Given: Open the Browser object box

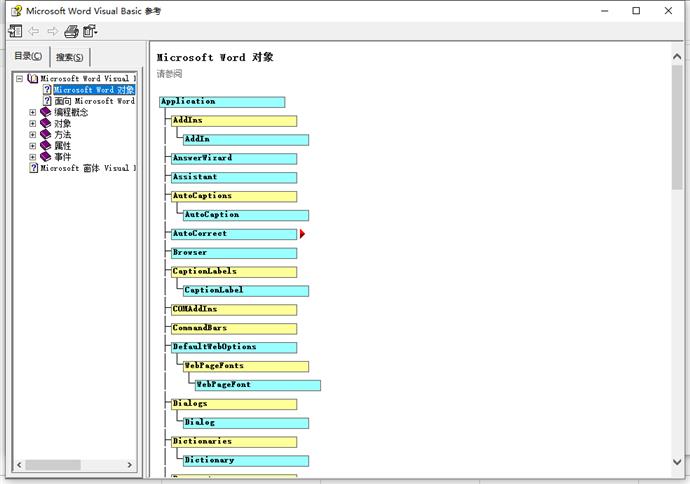Looking at the screenshot, I should coord(234,253).
